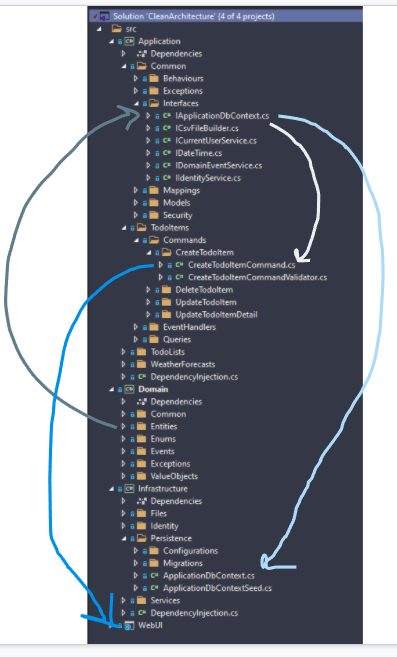This screenshot has height=657, width=397.
Task: Select the WeatherForecasts folder
Action: click(x=183, y=365)
